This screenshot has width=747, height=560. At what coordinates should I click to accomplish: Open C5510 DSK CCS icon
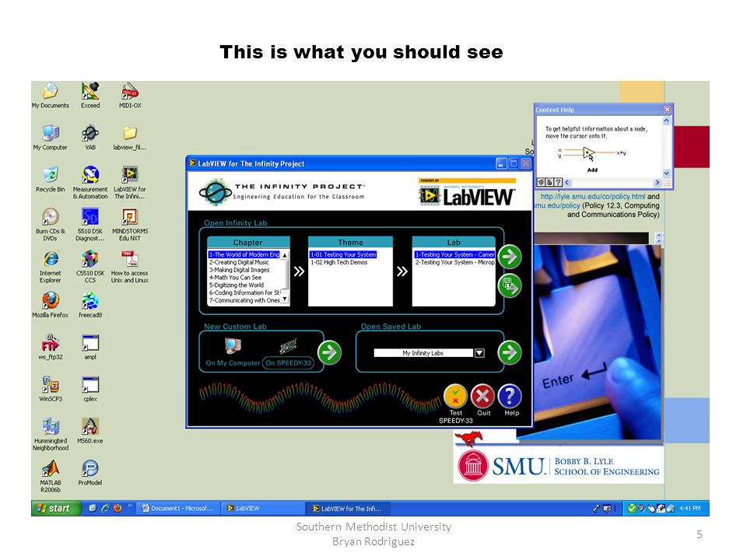click(x=90, y=266)
